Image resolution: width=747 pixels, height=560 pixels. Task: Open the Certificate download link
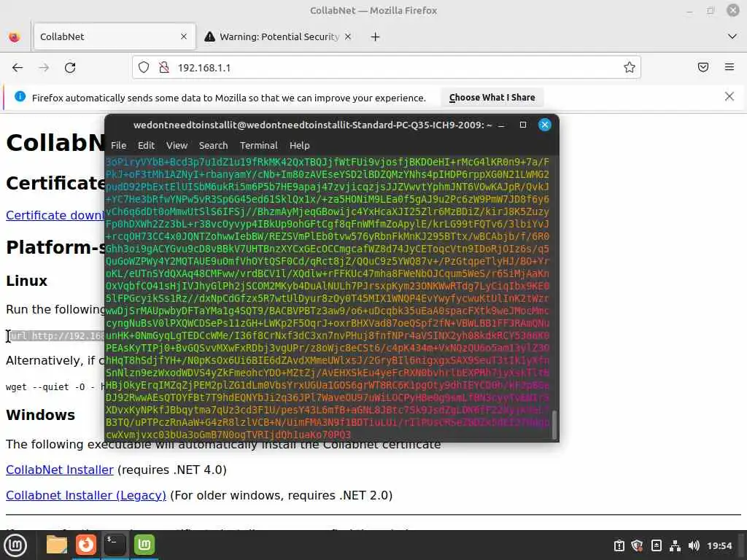[55, 215]
